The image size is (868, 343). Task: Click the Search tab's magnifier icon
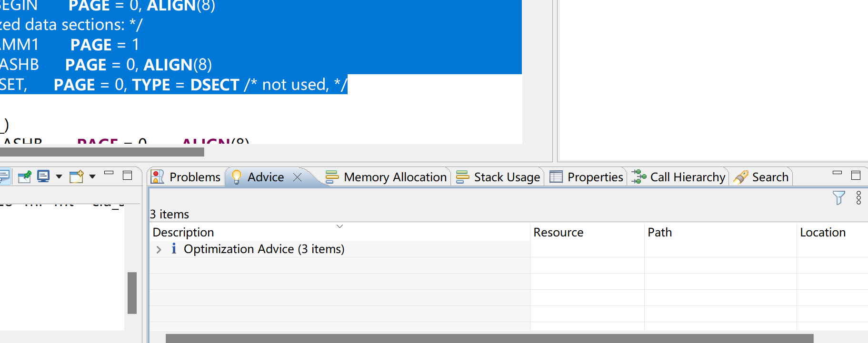(741, 176)
